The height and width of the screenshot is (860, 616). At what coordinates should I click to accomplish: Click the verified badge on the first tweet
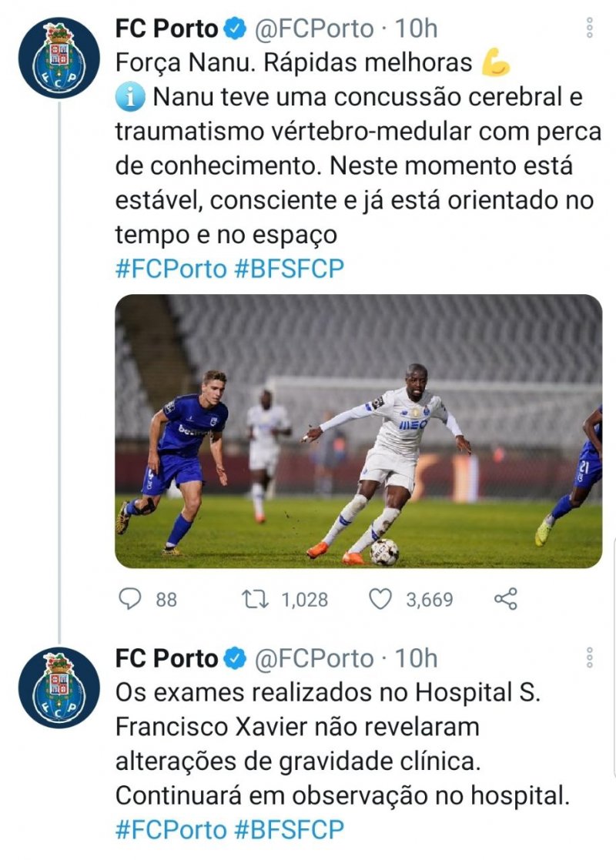tap(235, 29)
